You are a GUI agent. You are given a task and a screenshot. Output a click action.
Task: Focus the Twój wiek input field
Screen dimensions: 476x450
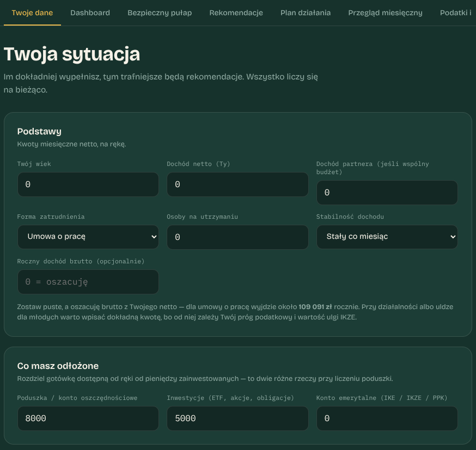[88, 184]
